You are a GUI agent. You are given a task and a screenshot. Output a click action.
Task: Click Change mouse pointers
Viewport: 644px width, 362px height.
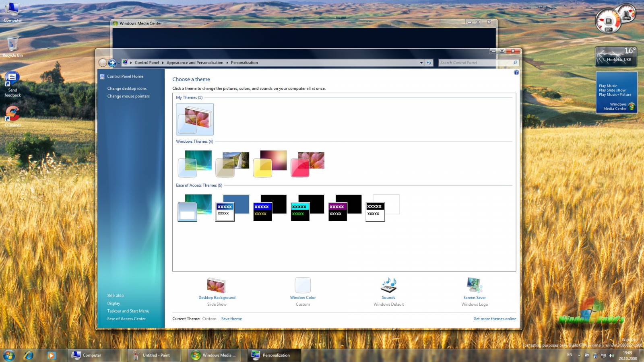128,96
